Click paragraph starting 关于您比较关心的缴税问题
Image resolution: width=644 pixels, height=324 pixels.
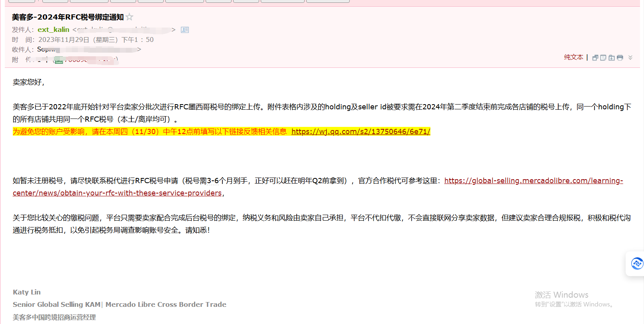322,224
